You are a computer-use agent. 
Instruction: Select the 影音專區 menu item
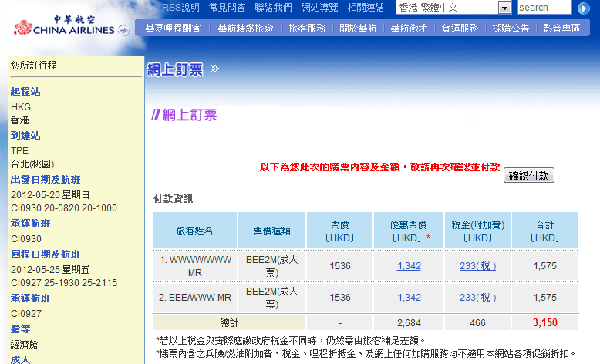(561, 29)
